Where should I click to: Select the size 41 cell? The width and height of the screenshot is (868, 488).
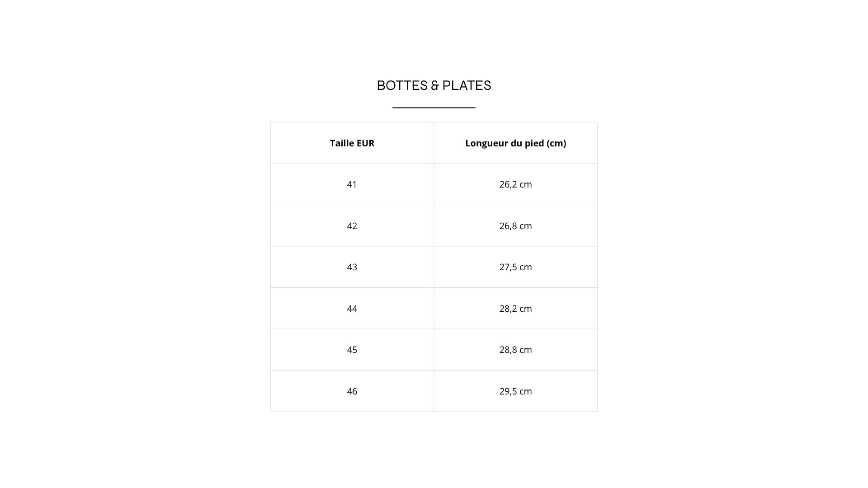[352, 184]
